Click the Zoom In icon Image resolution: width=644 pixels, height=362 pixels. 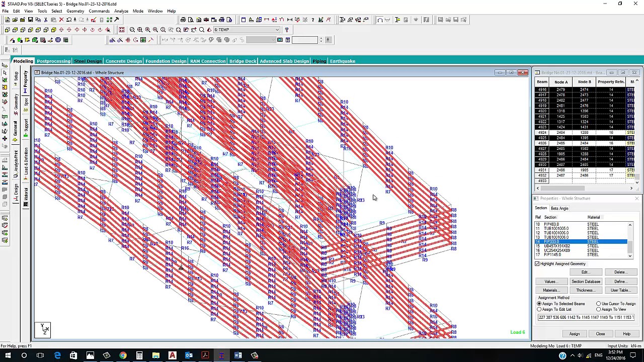(147, 30)
